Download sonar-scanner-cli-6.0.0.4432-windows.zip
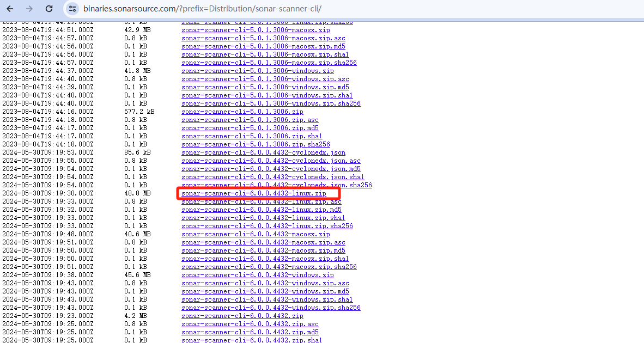 pyautogui.click(x=258, y=275)
